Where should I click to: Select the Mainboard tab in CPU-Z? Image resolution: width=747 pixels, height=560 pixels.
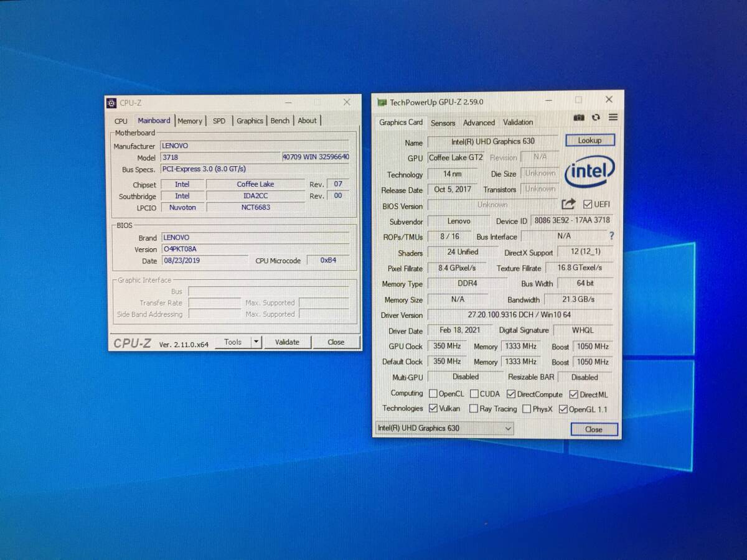pos(154,121)
